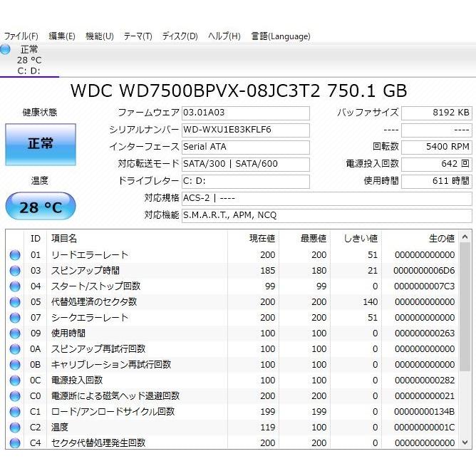Open the テーマ(T) menu
This screenshot has height=476, width=476.
pyautogui.click(x=138, y=36)
